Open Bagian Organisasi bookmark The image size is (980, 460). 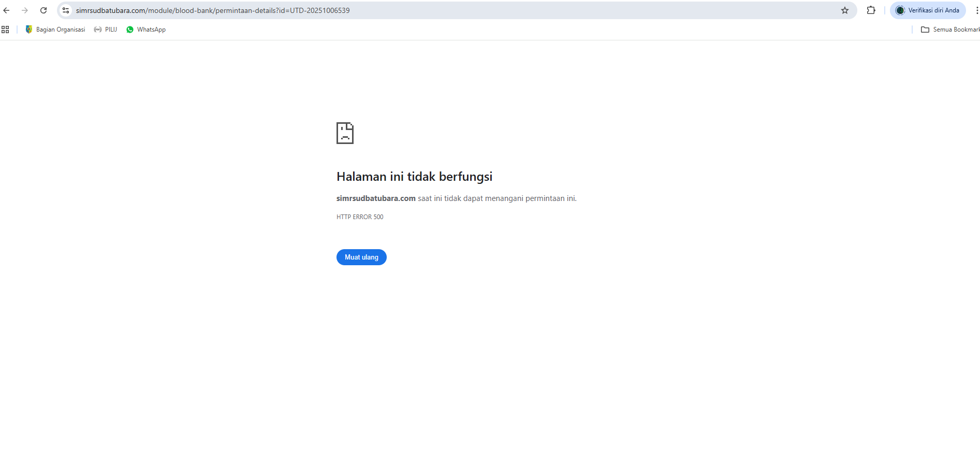55,30
